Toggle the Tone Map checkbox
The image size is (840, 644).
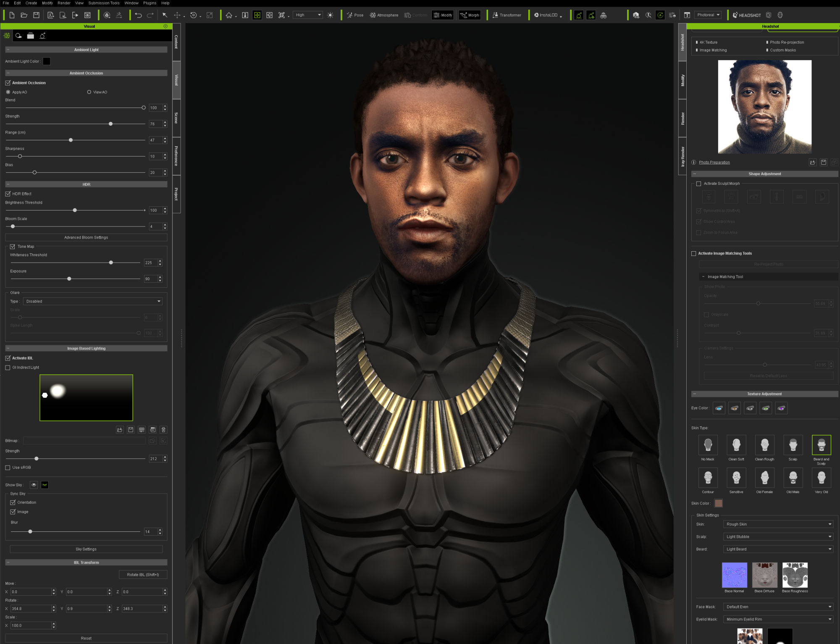pyautogui.click(x=13, y=247)
